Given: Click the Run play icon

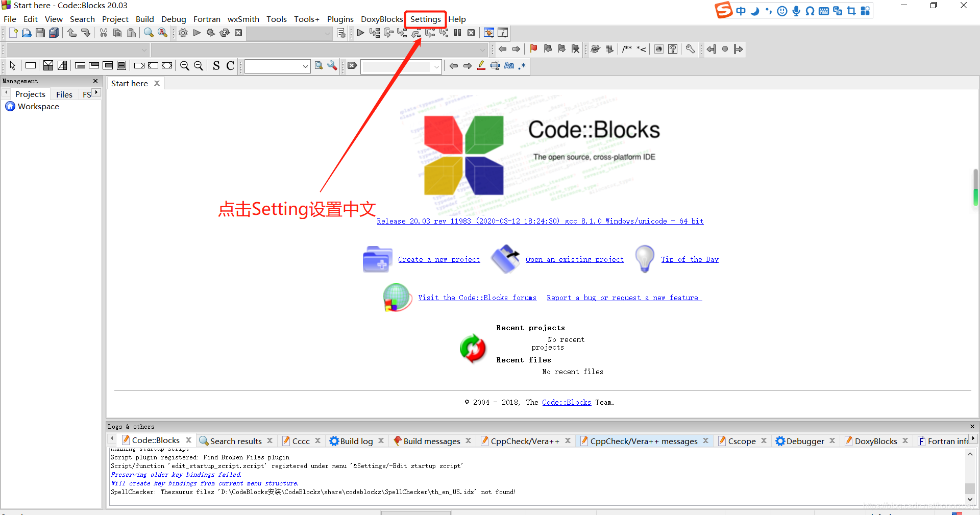Looking at the screenshot, I should coord(197,33).
